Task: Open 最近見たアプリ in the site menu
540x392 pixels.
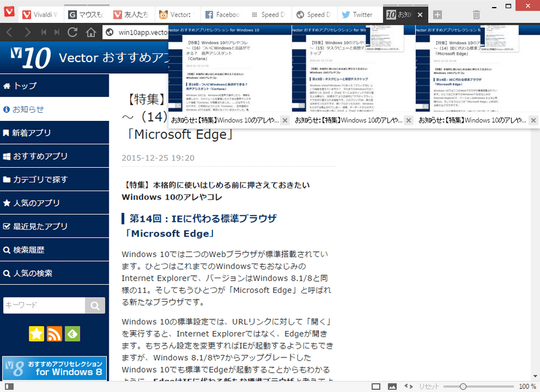Action: pos(55,226)
